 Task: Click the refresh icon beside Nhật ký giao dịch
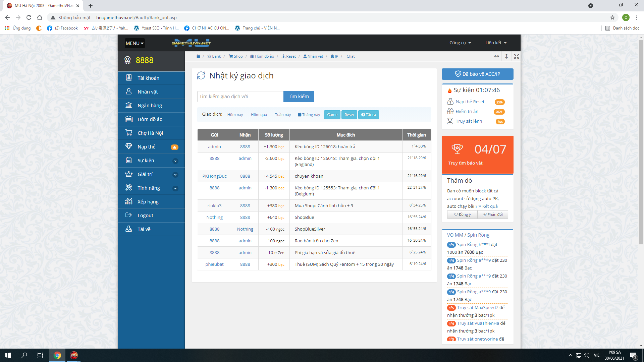click(201, 76)
